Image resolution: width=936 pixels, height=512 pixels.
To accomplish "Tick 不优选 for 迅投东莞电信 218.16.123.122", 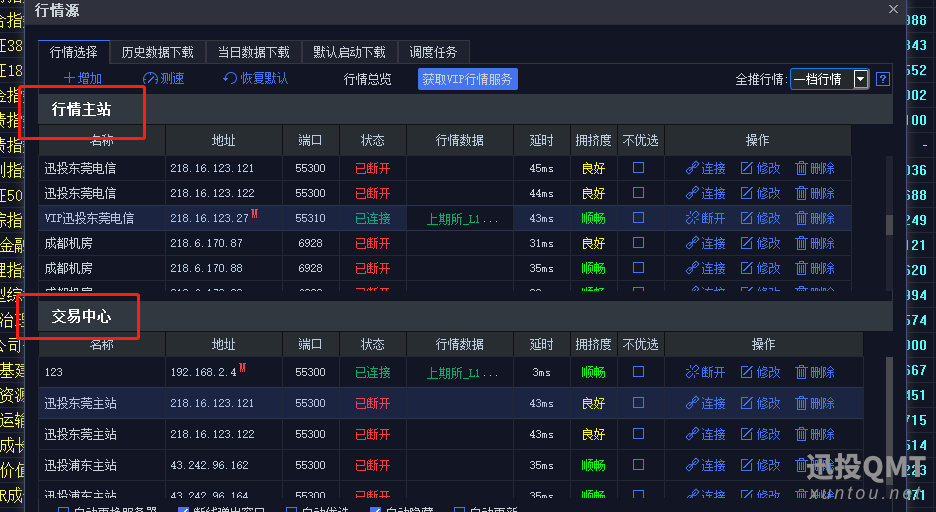I will click(x=638, y=193).
